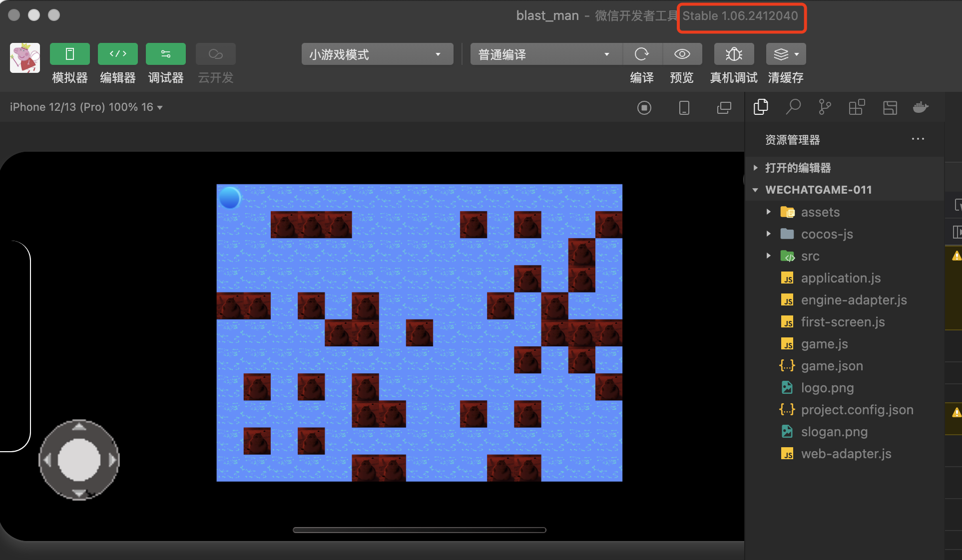Click the Compile refresh icon
Viewport: 962px width, 560px height.
pos(642,54)
